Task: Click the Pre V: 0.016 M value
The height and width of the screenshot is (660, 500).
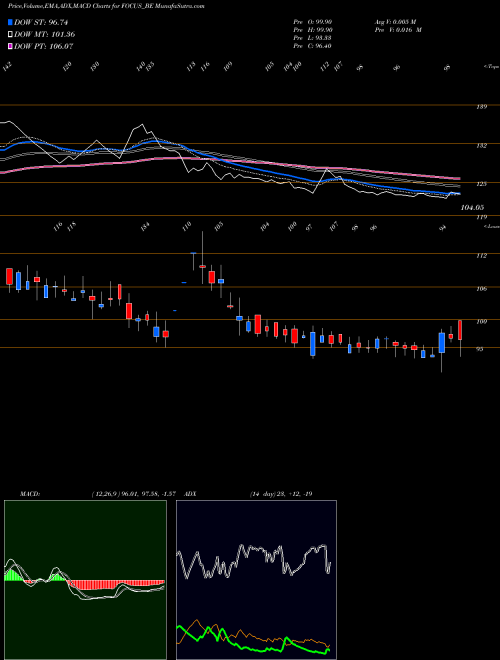Action: 398,30
